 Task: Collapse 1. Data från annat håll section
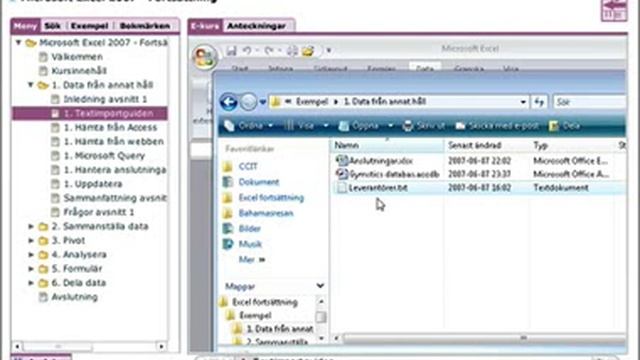pyautogui.click(x=31, y=85)
